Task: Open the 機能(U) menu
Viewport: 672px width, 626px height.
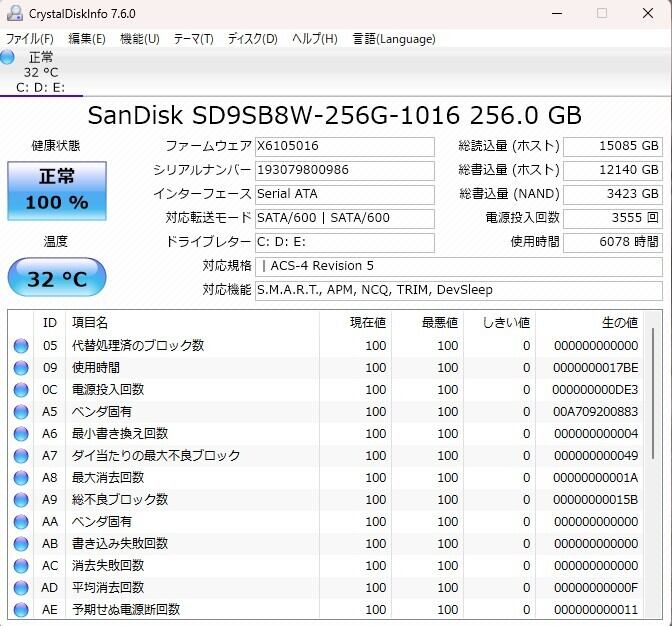Action: [x=140, y=39]
